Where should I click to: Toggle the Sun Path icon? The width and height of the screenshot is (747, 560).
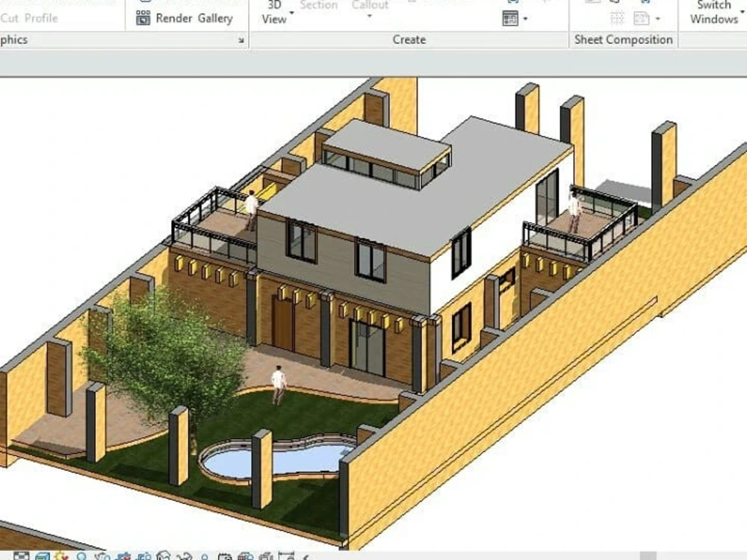tap(61, 556)
